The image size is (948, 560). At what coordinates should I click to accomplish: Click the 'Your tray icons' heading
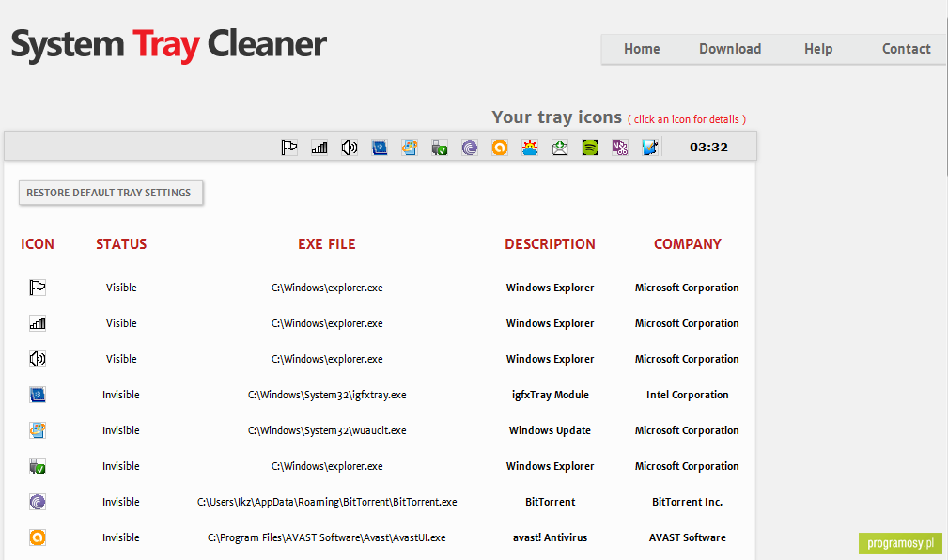point(556,117)
